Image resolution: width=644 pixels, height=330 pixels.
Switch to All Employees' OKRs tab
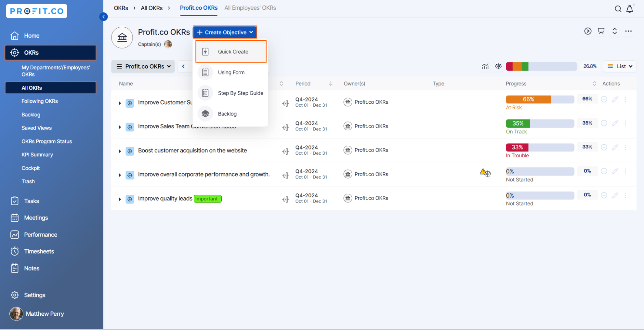250,8
